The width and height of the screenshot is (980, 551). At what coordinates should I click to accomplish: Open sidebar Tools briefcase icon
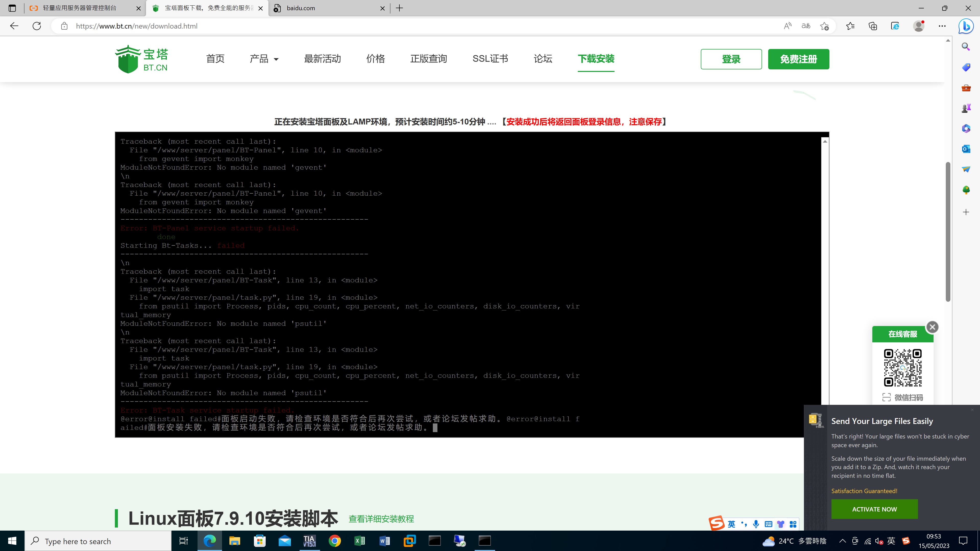tap(966, 88)
